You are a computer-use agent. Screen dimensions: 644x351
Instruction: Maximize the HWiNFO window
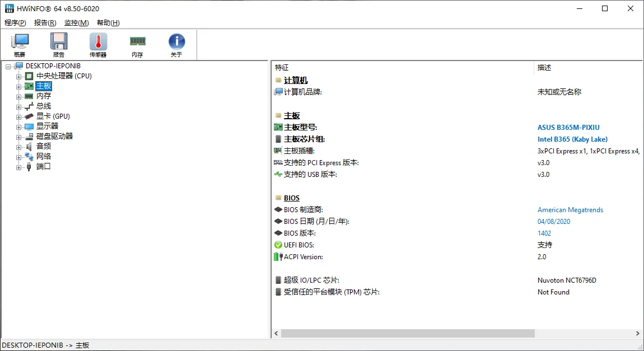(605, 8)
